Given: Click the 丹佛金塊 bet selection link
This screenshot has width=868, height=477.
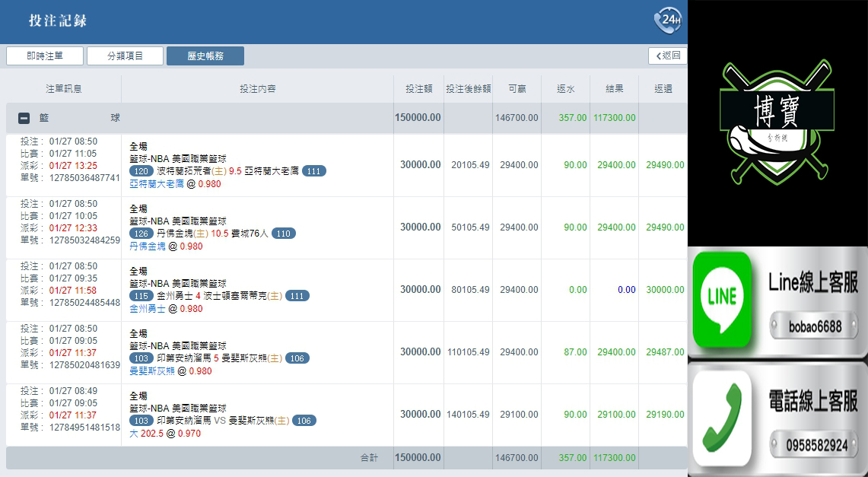Looking at the screenshot, I should click(x=145, y=246).
